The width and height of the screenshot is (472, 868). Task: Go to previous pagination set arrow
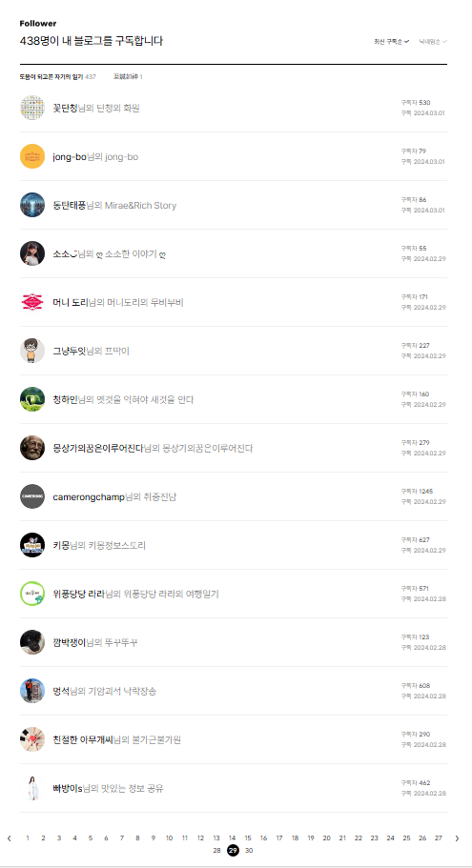pos(9,838)
